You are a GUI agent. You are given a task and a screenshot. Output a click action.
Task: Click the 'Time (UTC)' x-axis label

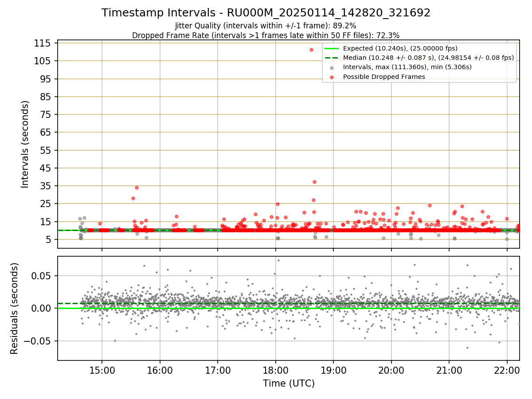click(289, 383)
